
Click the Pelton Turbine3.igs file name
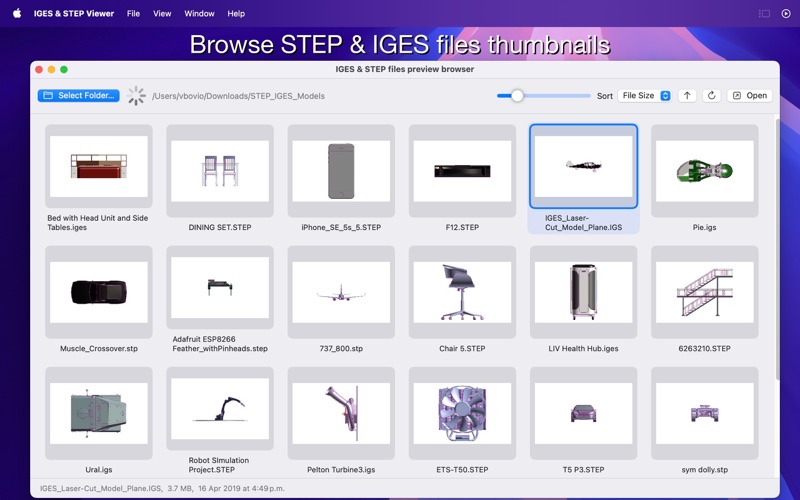(x=341, y=470)
